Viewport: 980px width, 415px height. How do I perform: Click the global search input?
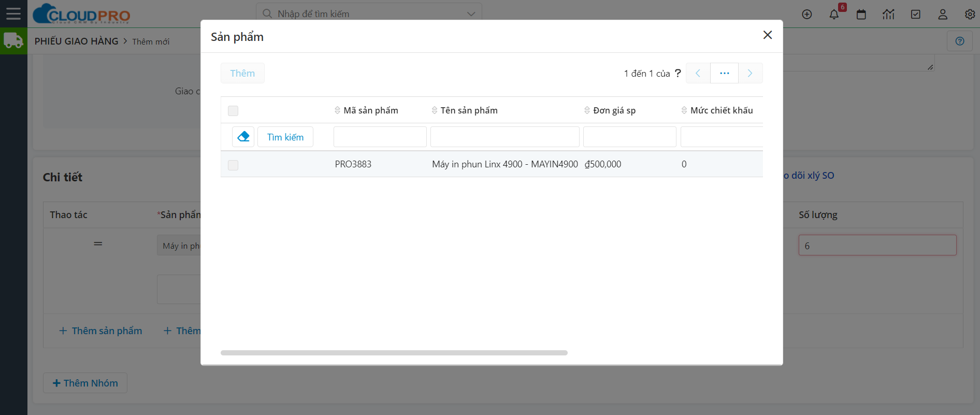click(369, 13)
